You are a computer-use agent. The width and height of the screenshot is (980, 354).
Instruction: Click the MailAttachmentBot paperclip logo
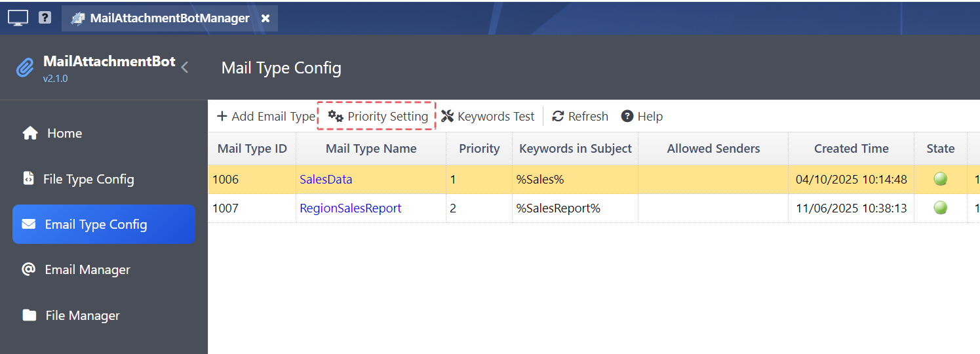pyautogui.click(x=25, y=68)
